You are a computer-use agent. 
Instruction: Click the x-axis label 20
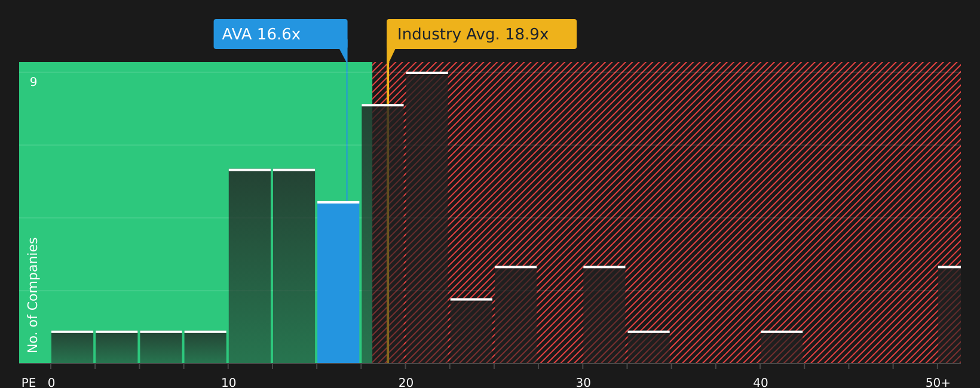tap(406, 383)
